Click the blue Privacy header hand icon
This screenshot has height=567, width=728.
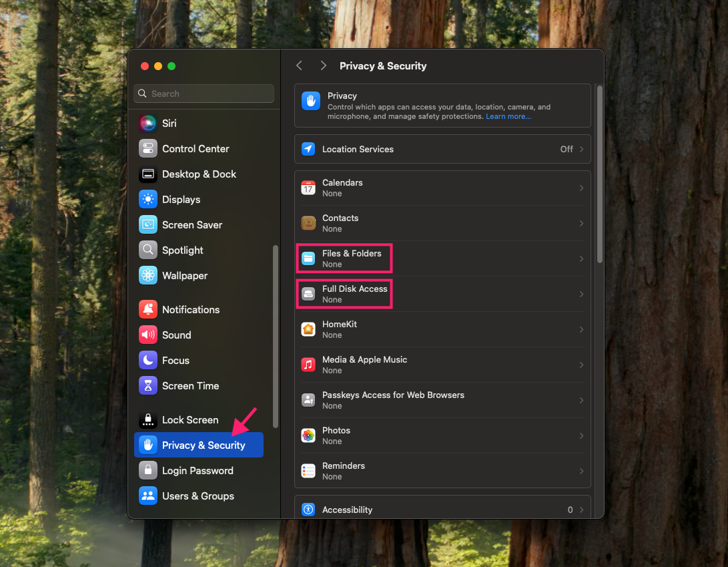(310, 101)
